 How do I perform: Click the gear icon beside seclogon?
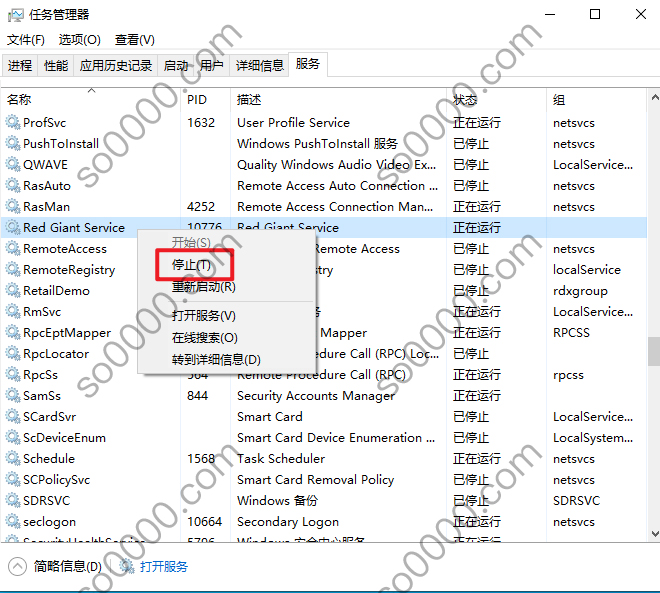[x=13, y=522]
